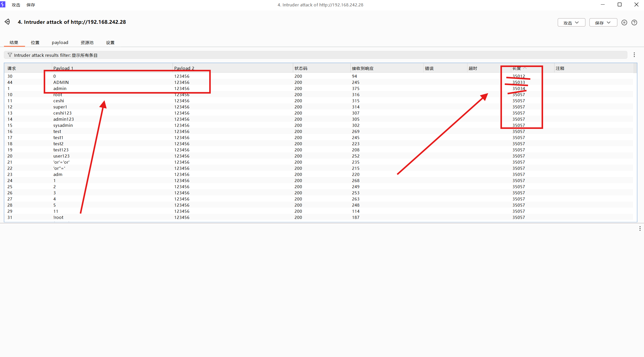Screen dimensions: 644x357
Task: Select the row with payload ADMIN
Action: (61, 82)
